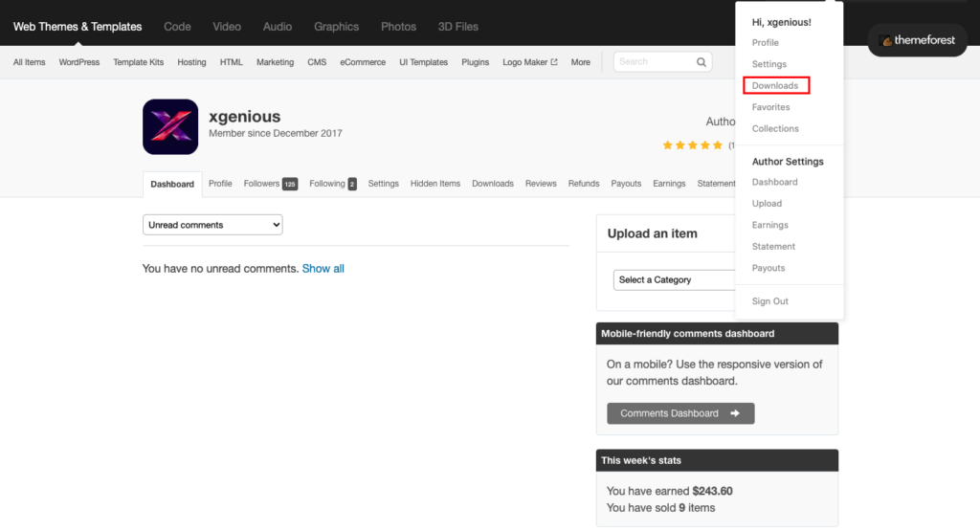Open the Template Kits category
980x531 pixels.
138,62
